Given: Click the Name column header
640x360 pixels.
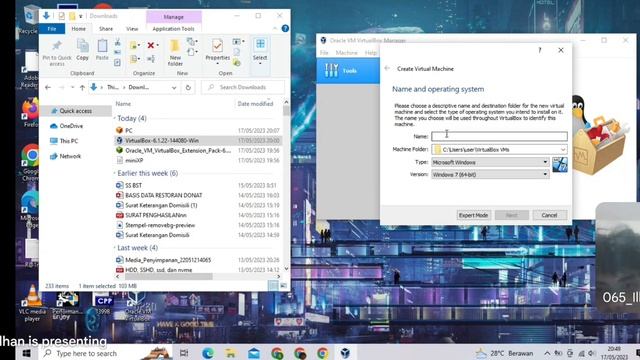Looking at the screenshot, I should (123, 104).
